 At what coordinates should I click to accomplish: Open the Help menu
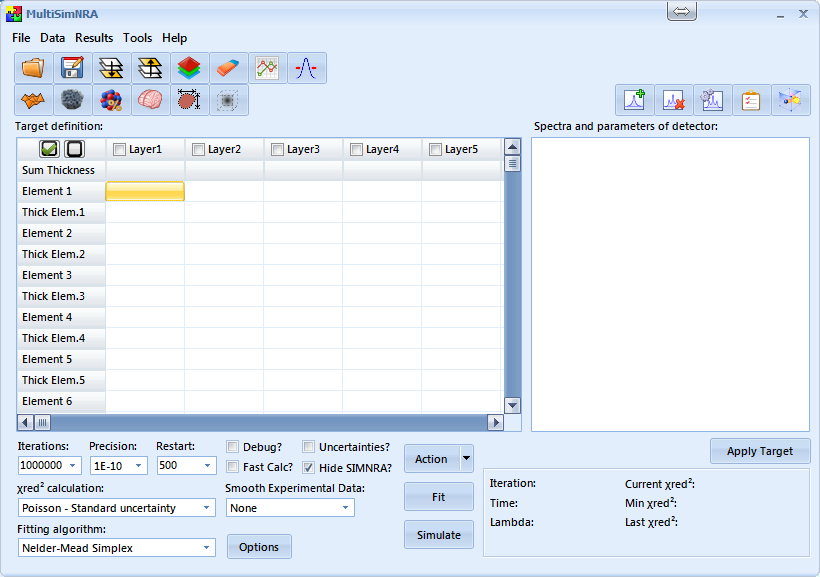174,38
